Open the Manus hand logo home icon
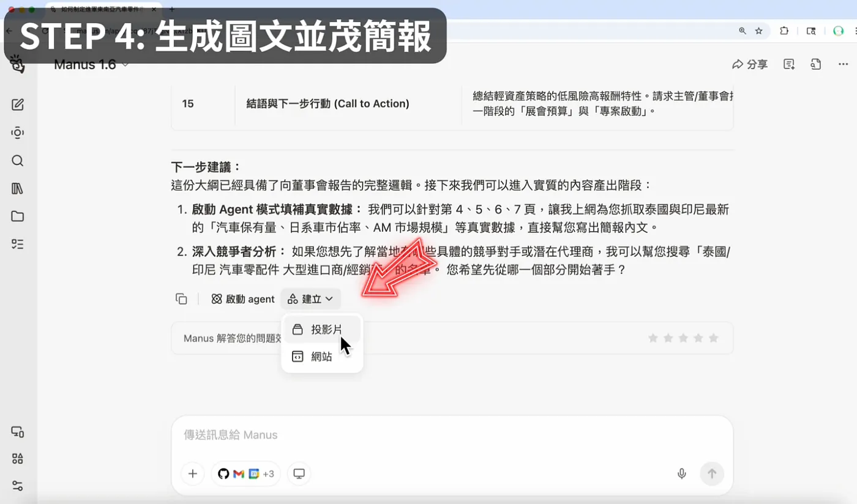 pyautogui.click(x=17, y=65)
